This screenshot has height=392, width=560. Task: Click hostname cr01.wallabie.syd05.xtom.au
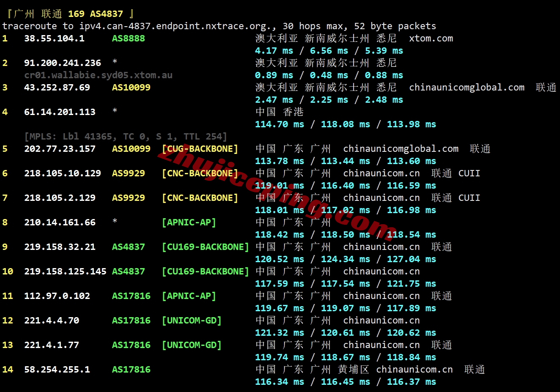point(98,75)
